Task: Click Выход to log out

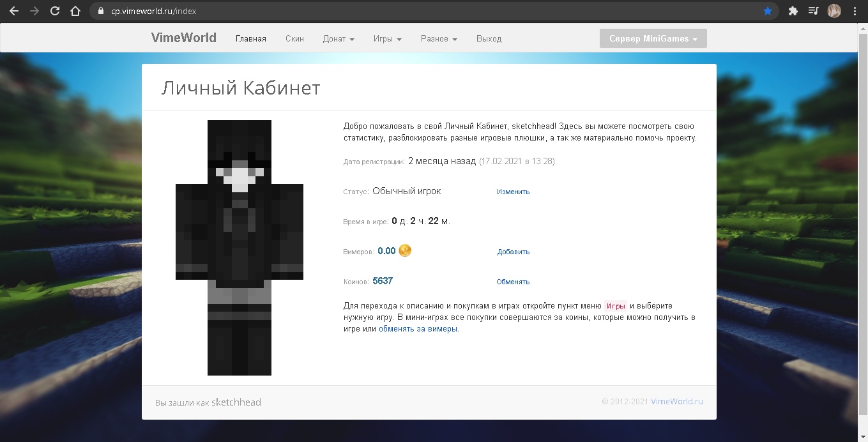Action: (489, 38)
